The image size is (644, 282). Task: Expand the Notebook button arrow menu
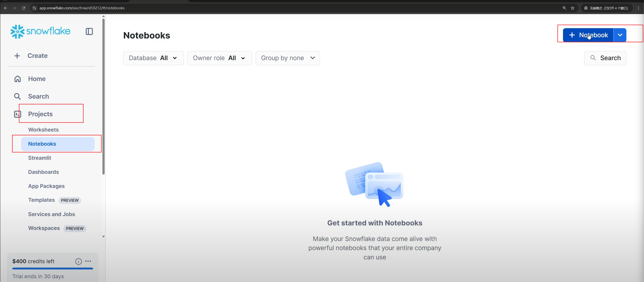pyautogui.click(x=620, y=35)
